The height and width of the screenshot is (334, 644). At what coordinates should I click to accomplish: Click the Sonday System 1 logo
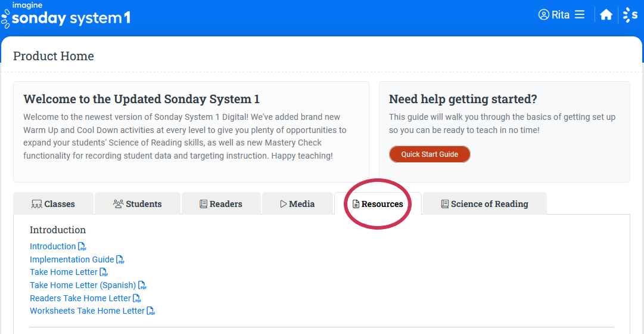66,16
